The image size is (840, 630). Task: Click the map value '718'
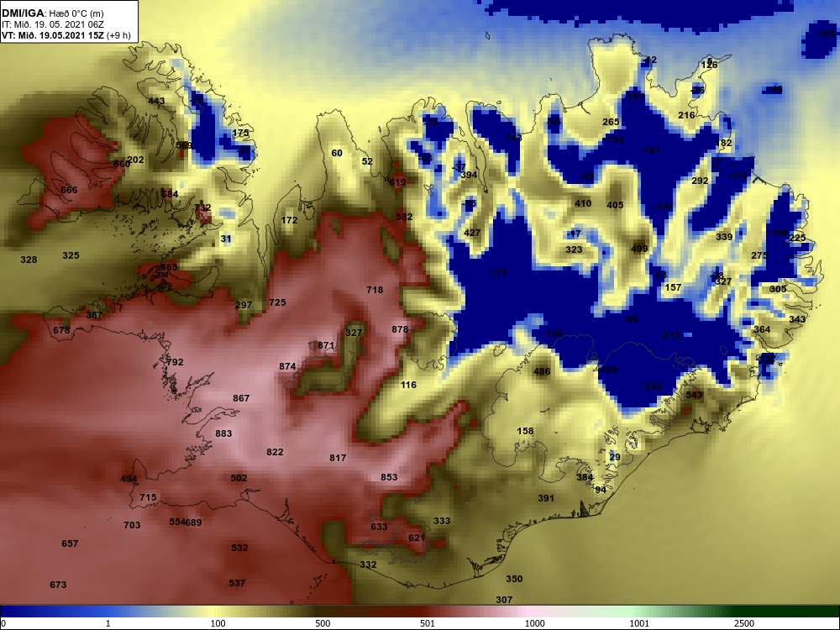[375, 290]
